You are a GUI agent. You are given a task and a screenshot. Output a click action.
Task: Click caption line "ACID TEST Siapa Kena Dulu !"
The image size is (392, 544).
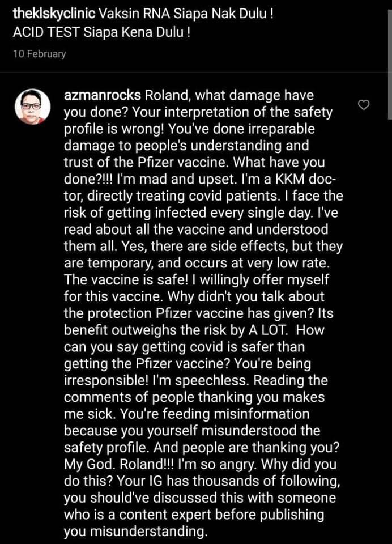click(101, 31)
